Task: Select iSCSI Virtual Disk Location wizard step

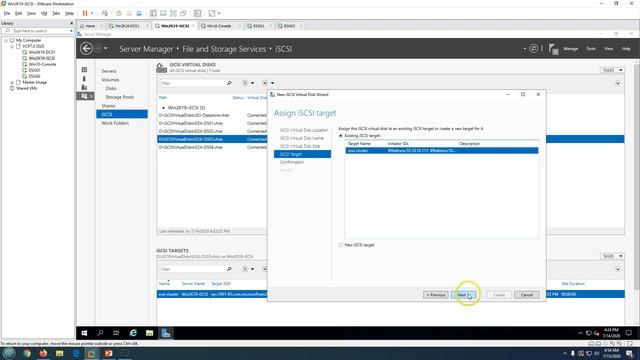Action: pyautogui.click(x=304, y=130)
